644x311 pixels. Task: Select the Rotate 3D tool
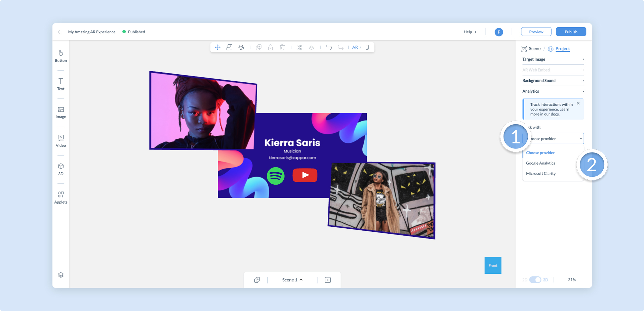[241, 47]
